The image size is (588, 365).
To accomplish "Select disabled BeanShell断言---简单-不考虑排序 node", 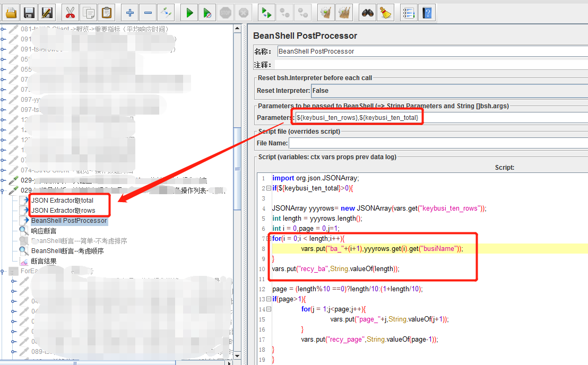I will click(79, 241).
